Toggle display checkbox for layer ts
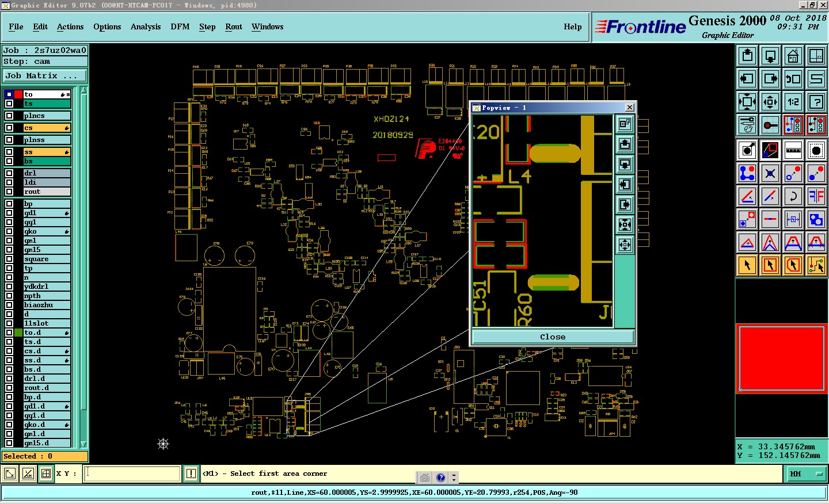This screenshot has width=829, height=504. point(9,104)
